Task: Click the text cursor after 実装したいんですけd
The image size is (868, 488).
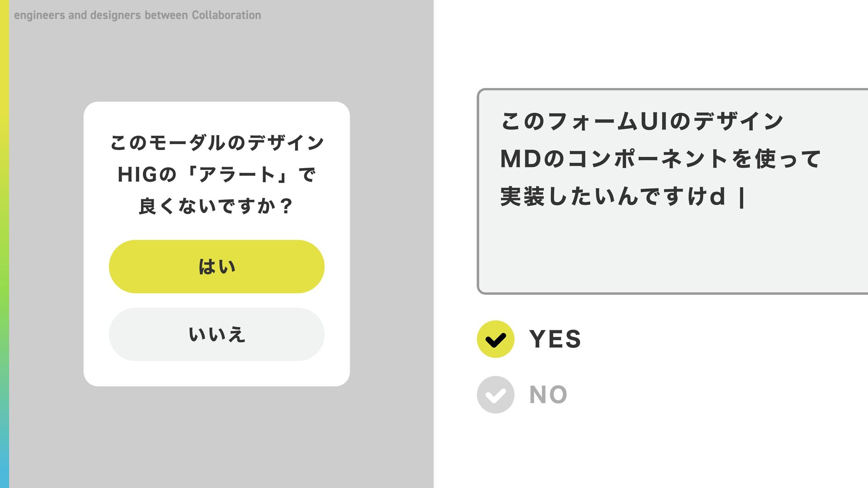Action: click(x=741, y=197)
